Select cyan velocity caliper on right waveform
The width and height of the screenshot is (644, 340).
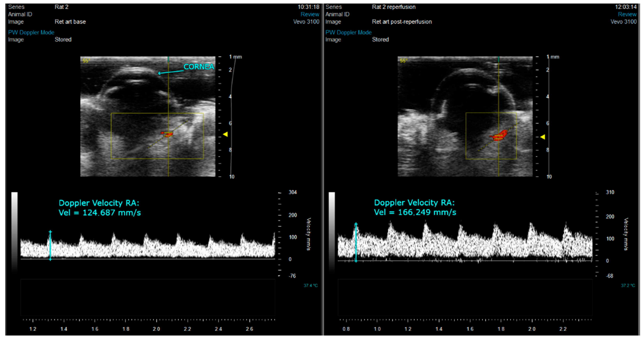(356, 242)
